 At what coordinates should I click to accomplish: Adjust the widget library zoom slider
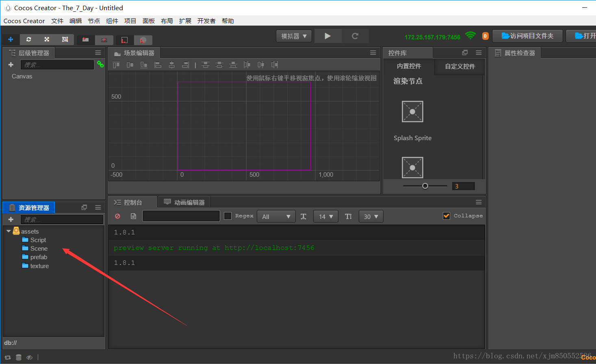[x=425, y=186]
